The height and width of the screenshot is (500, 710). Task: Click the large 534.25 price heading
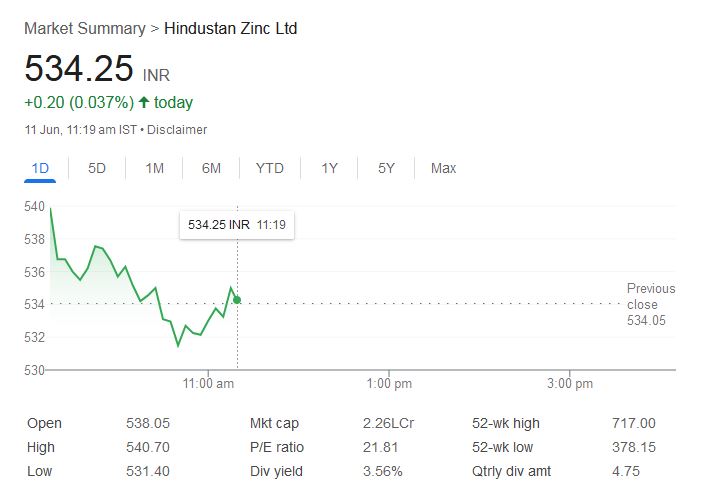pyautogui.click(x=79, y=69)
